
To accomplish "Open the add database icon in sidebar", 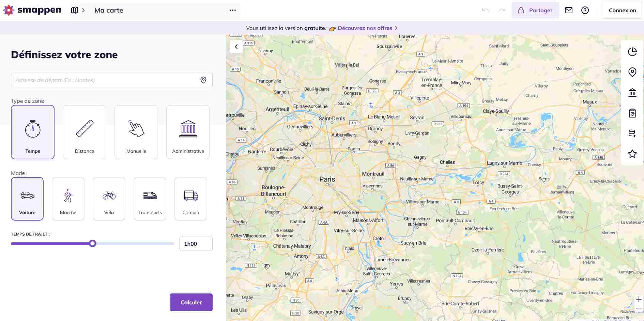I will pos(632,133).
